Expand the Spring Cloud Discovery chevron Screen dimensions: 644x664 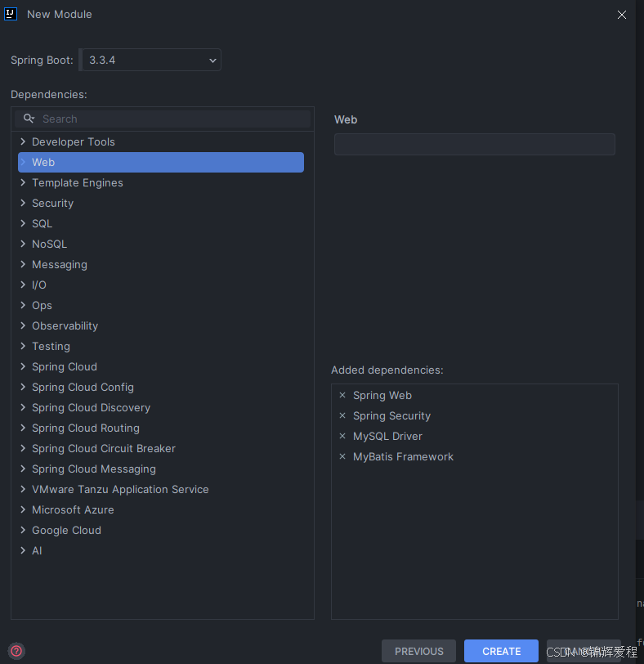tap(23, 407)
